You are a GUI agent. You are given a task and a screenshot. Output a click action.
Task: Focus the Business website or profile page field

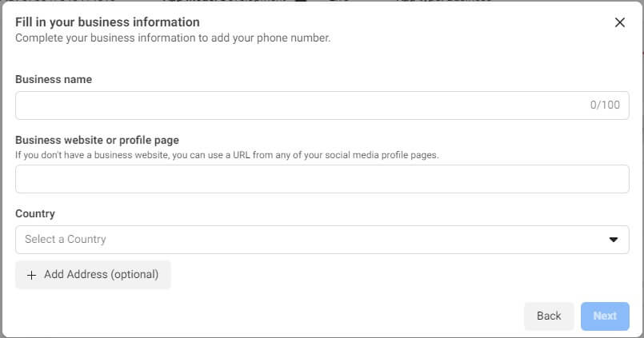coord(322,179)
